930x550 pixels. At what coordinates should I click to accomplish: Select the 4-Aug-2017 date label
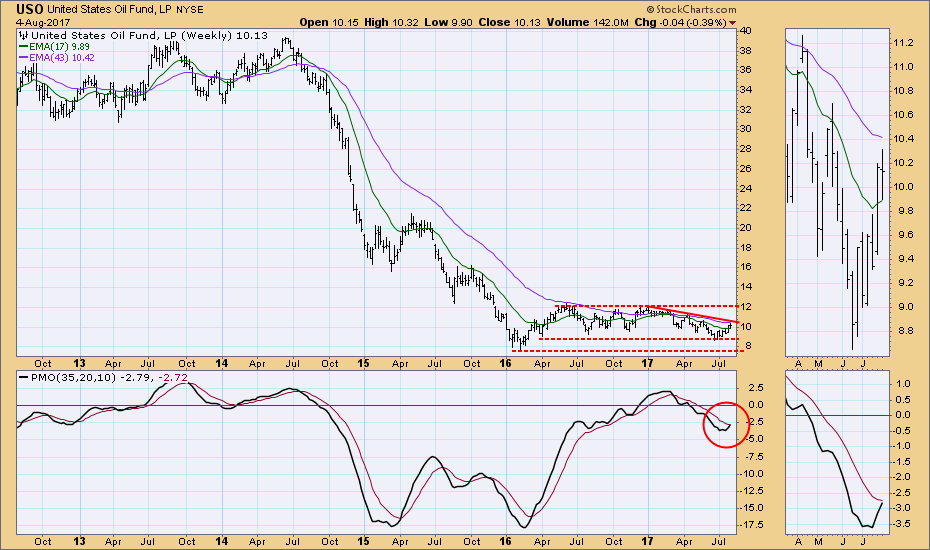tap(30, 22)
